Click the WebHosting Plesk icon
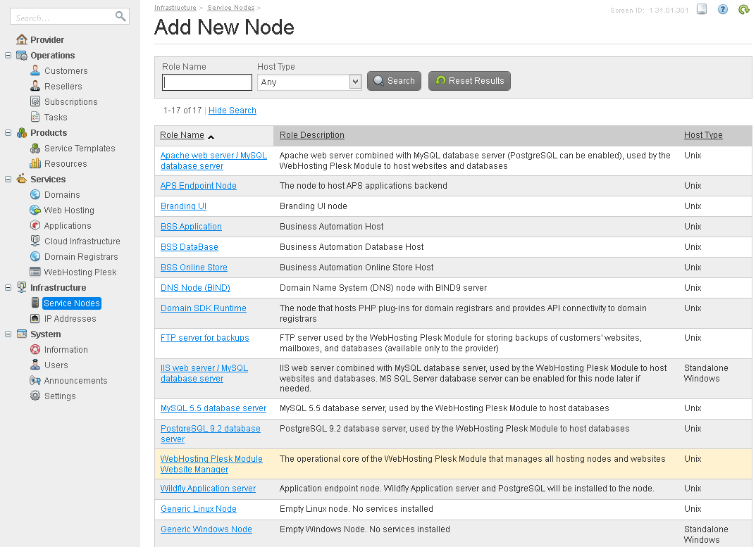The image size is (756, 547). click(x=35, y=272)
